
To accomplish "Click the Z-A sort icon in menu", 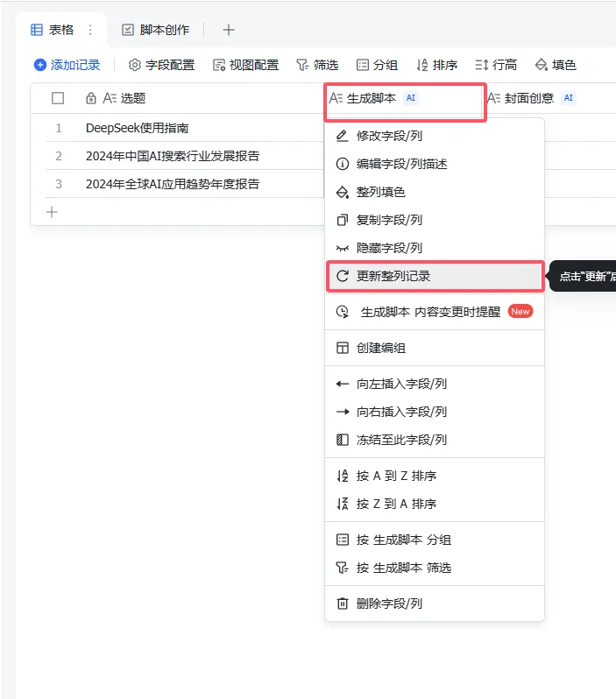I will (x=342, y=504).
